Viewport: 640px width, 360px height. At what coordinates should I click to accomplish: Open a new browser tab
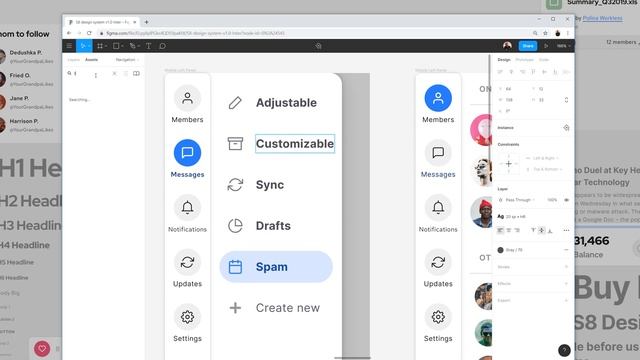tap(147, 22)
